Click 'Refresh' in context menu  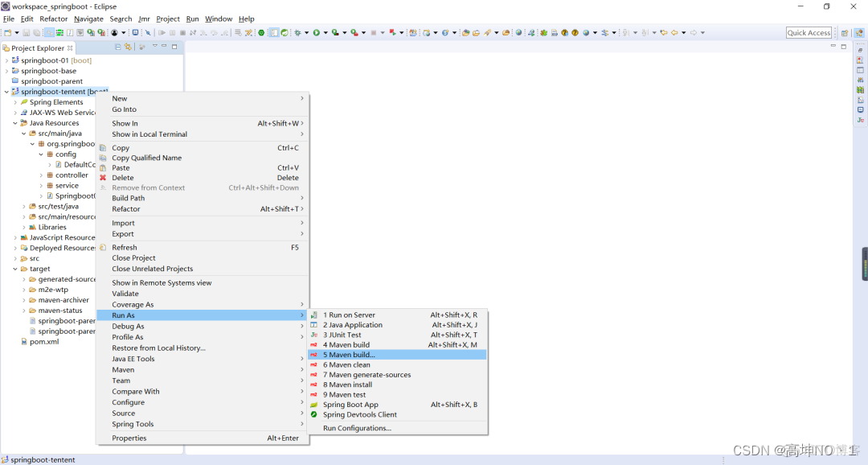[x=203, y=248]
